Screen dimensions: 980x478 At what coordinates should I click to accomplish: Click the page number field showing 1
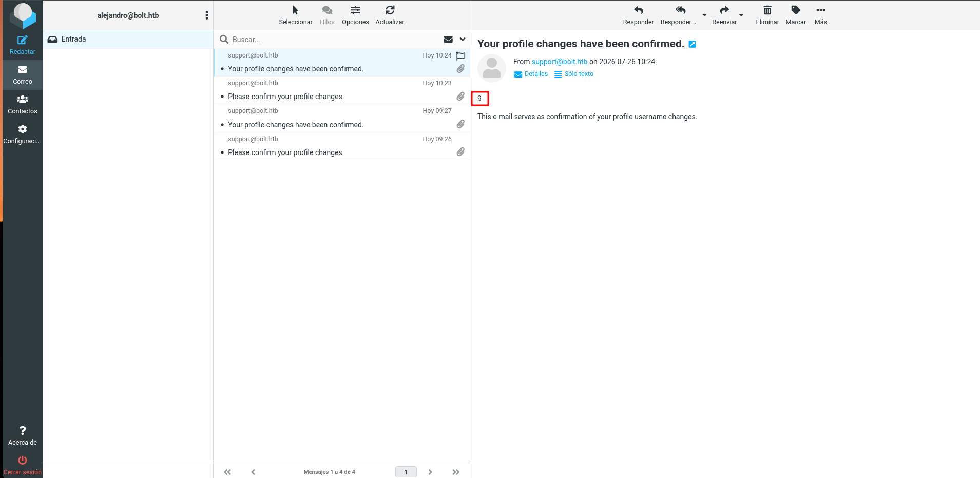pos(406,472)
